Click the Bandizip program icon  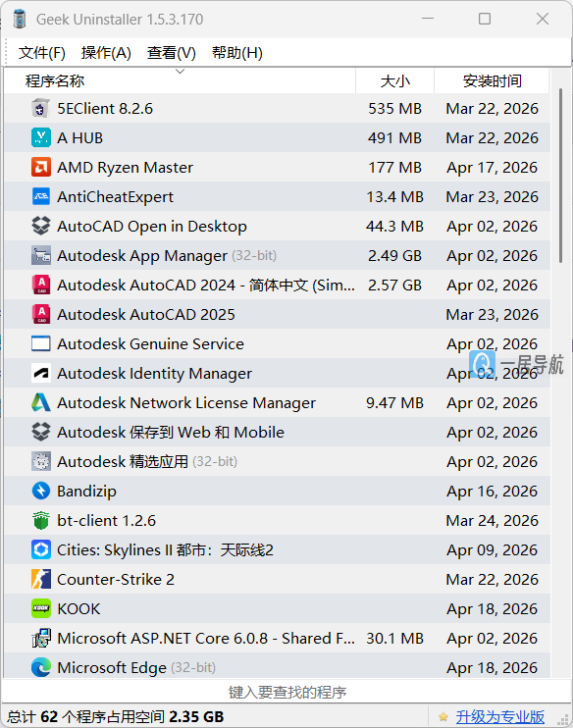click(x=41, y=491)
